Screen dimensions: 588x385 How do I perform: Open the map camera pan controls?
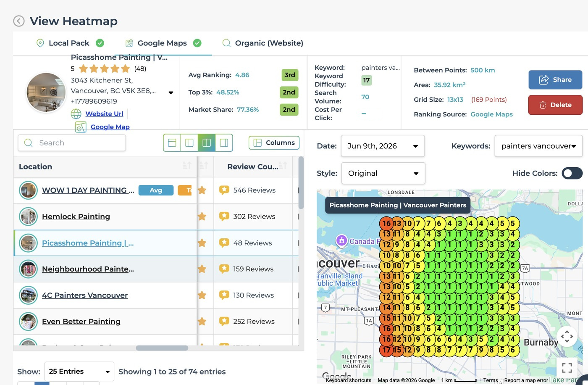[567, 336]
